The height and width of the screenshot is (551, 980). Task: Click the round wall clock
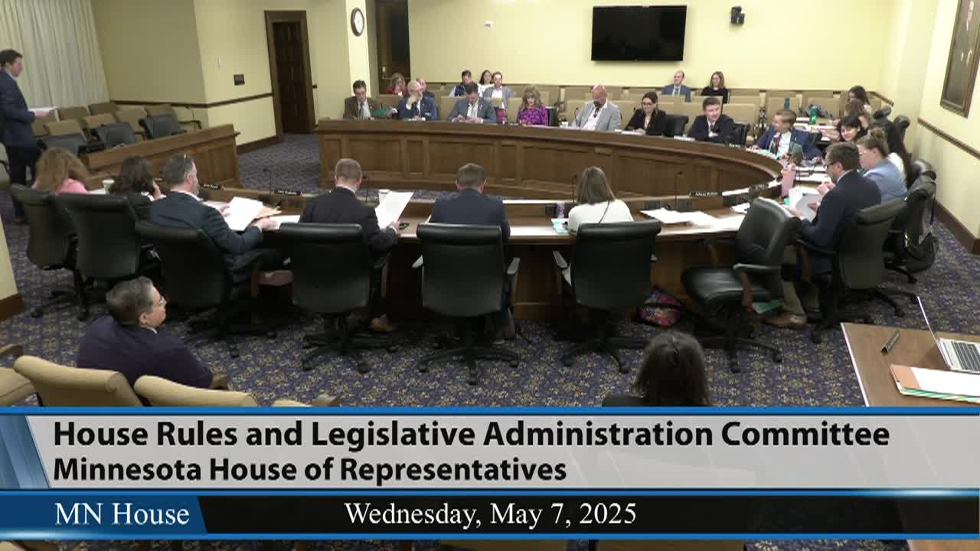point(358,21)
